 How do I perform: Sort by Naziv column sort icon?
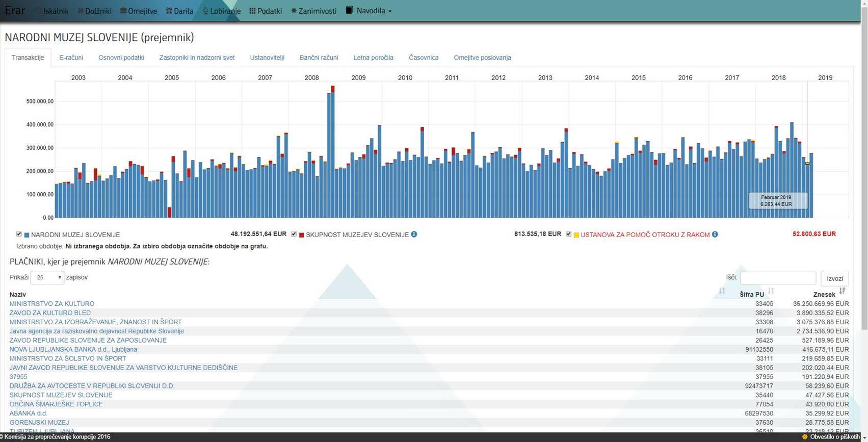pos(722,291)
